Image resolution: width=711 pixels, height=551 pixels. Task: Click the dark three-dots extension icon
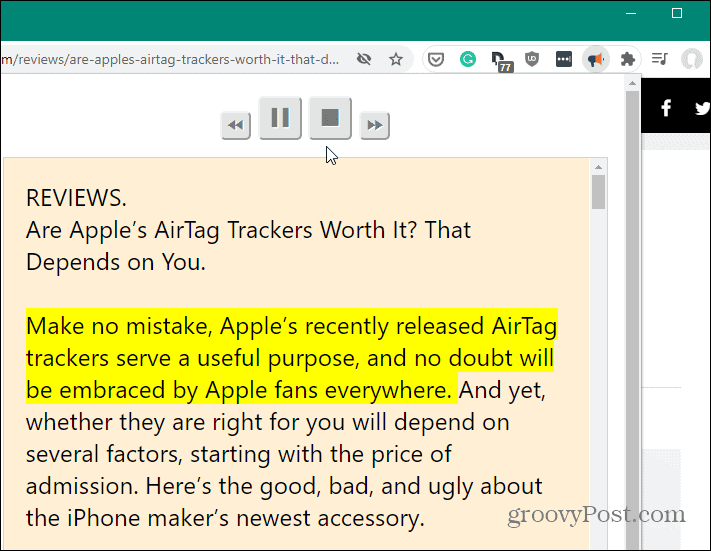click(564, 60)
